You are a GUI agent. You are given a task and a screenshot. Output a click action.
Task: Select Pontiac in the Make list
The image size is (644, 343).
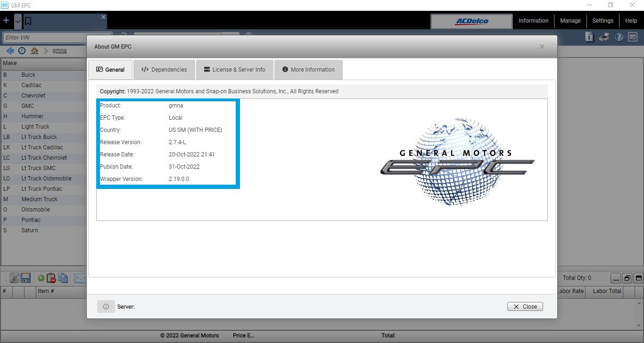click(x=44, y=220)
